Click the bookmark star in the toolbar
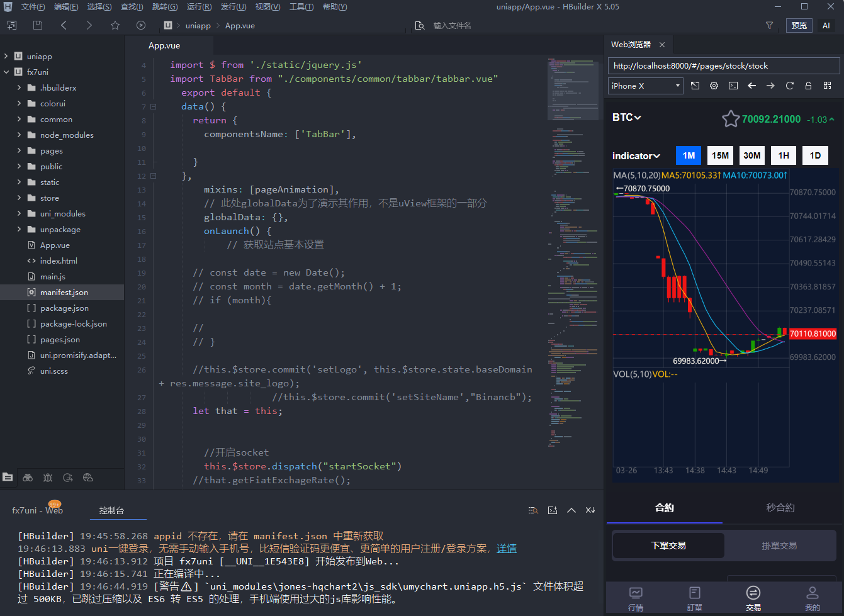 115,25
